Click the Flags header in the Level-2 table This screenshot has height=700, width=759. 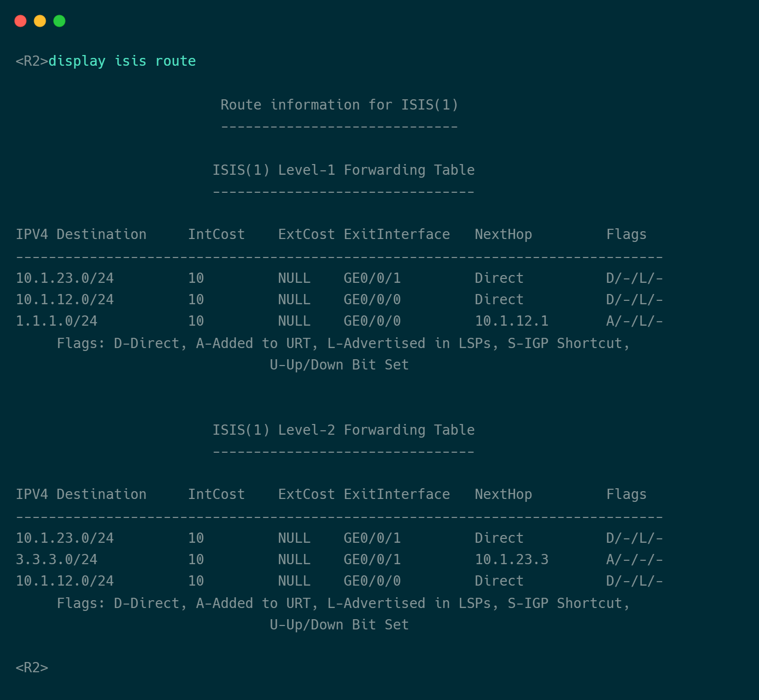click(626, 495)
